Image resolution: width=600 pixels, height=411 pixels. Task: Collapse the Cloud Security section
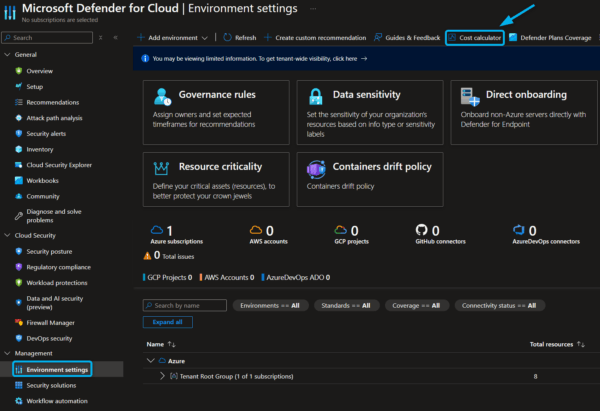7,235
